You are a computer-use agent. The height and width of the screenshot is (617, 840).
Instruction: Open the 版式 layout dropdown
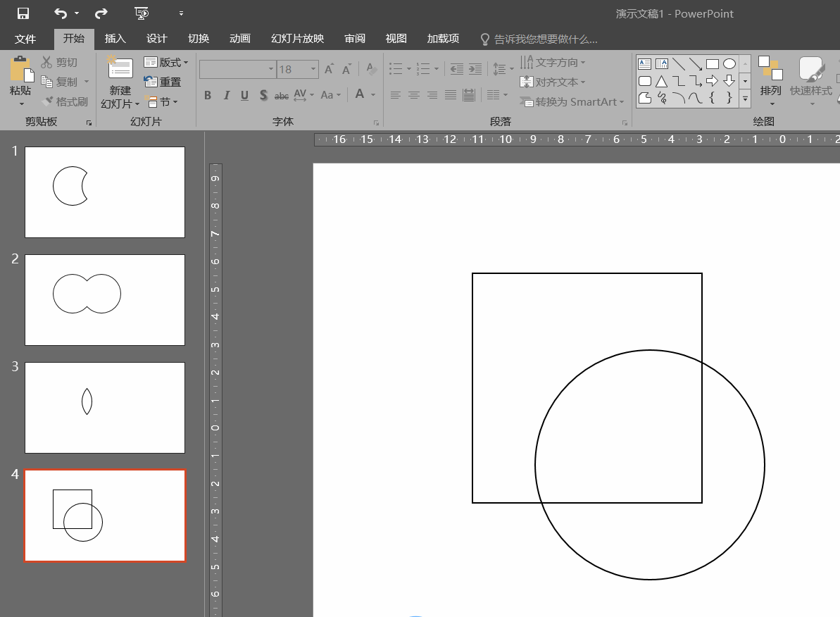[x=166, y=63]
